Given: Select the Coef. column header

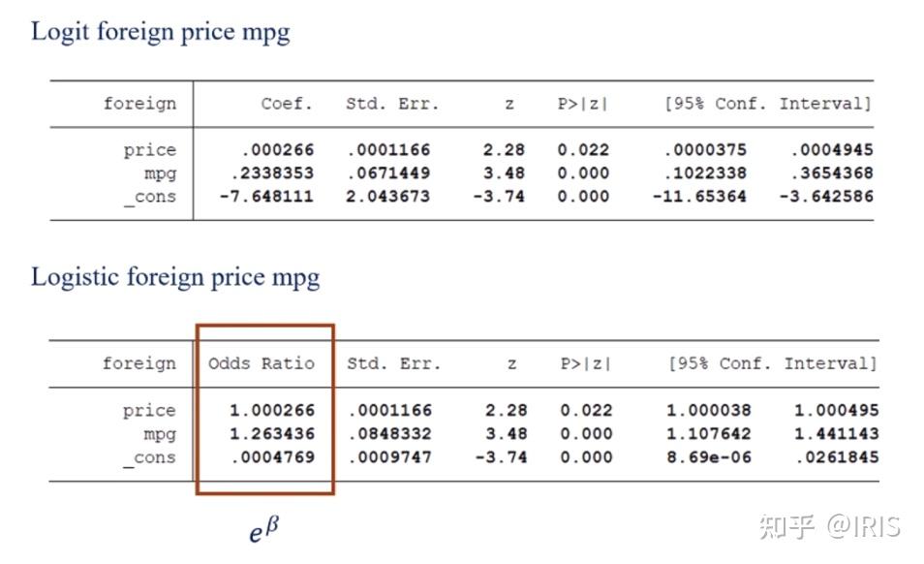Looking at the screenshot, I should click(x=287, y=104).
